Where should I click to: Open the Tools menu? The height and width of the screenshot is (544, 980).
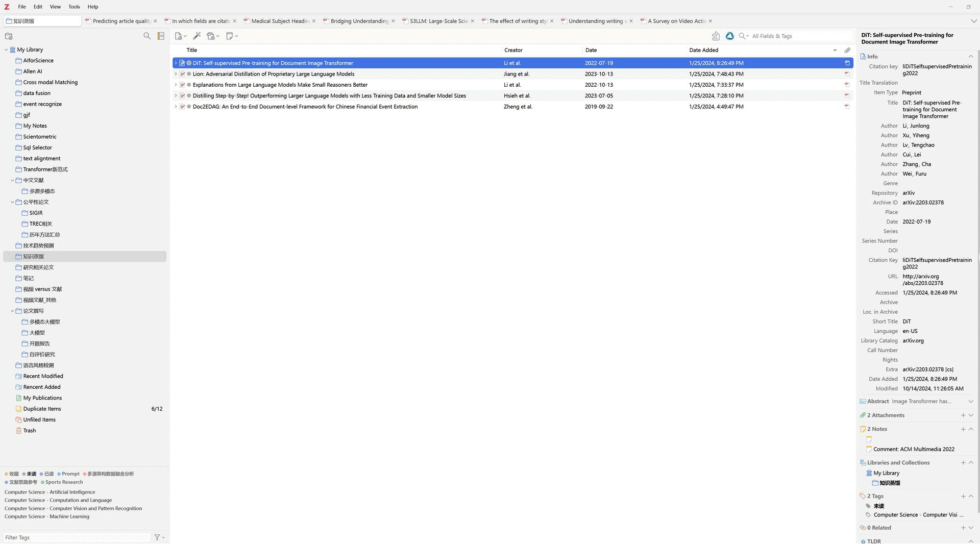tap(74, 7)
